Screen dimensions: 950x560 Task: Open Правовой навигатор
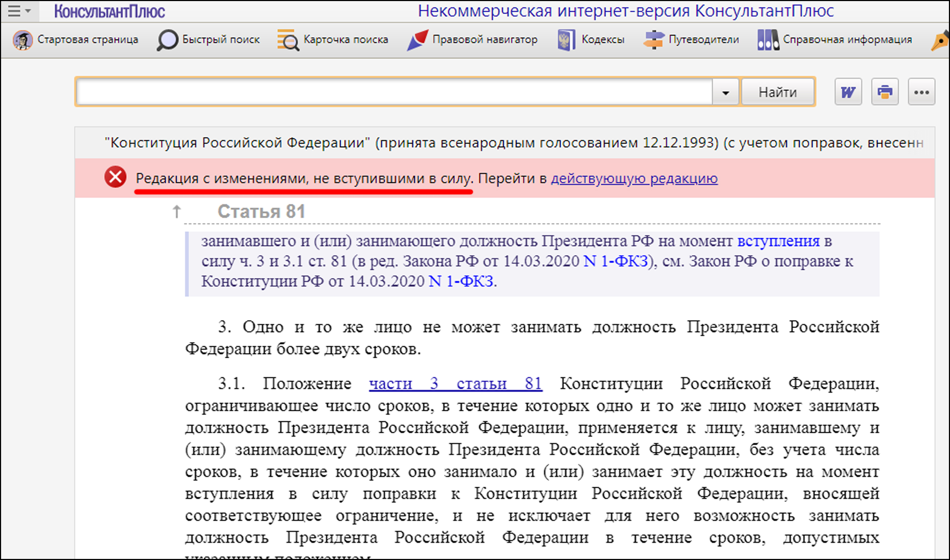point(485,39)
